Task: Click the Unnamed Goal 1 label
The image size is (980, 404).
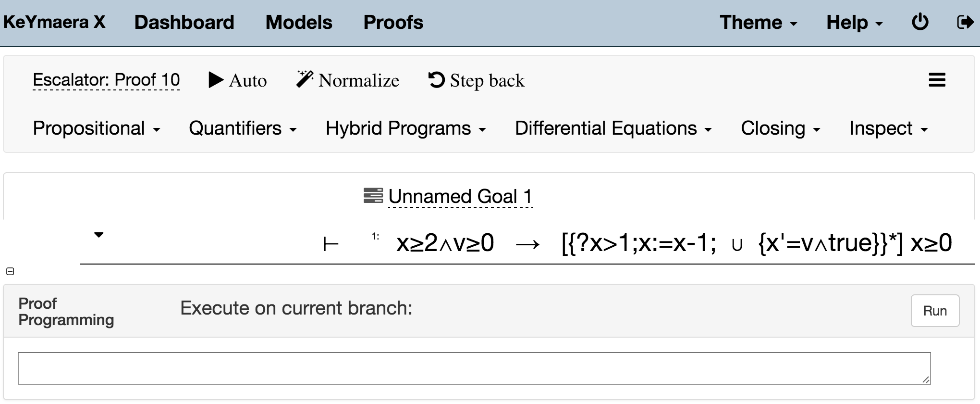Action: coord(460,196)
